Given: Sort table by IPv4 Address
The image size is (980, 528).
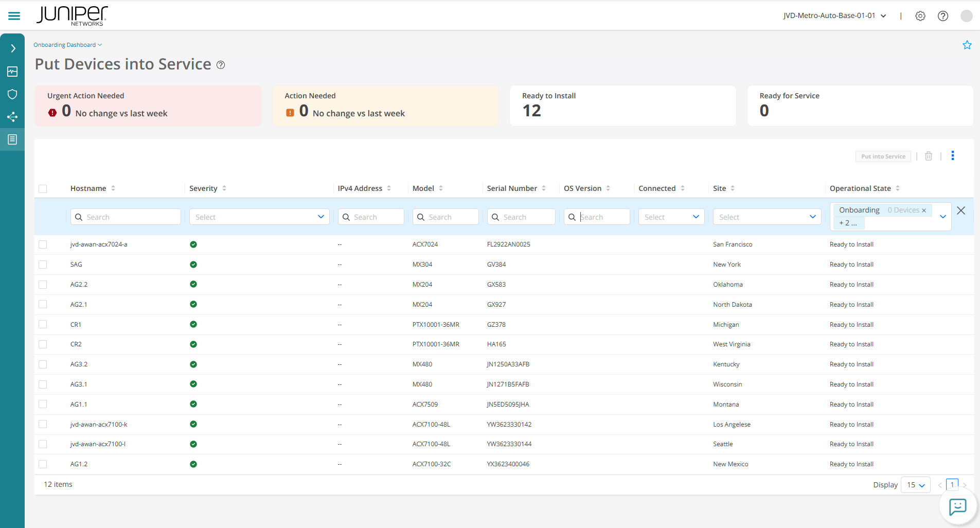Looking at the screenshot, I should point(389,188).
